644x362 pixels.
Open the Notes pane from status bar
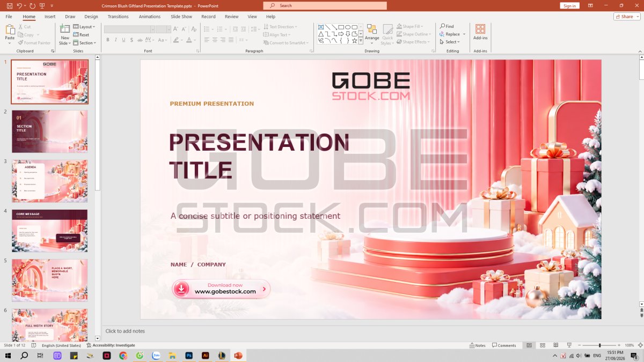pyautogui.click(x=478, y=345)
